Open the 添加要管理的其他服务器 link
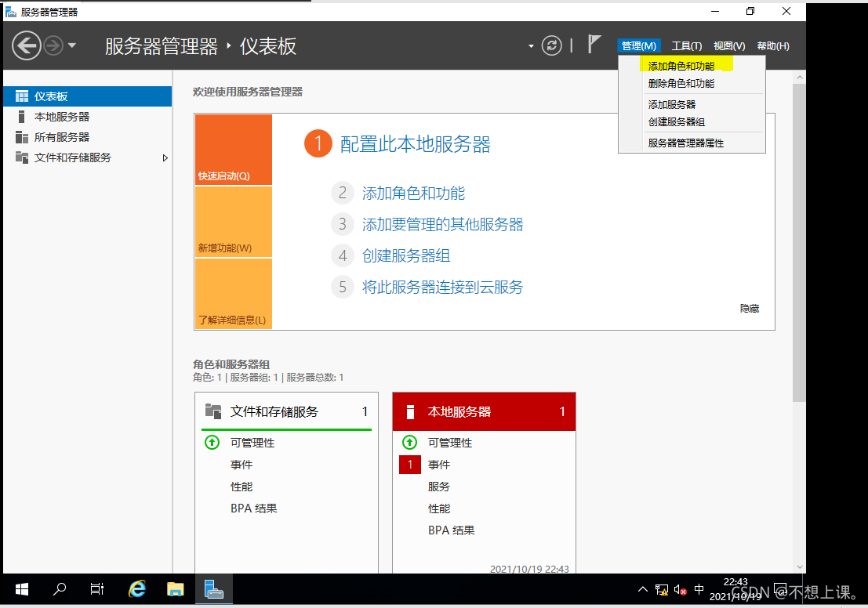 pyautogui.click(x=442, y=224)
